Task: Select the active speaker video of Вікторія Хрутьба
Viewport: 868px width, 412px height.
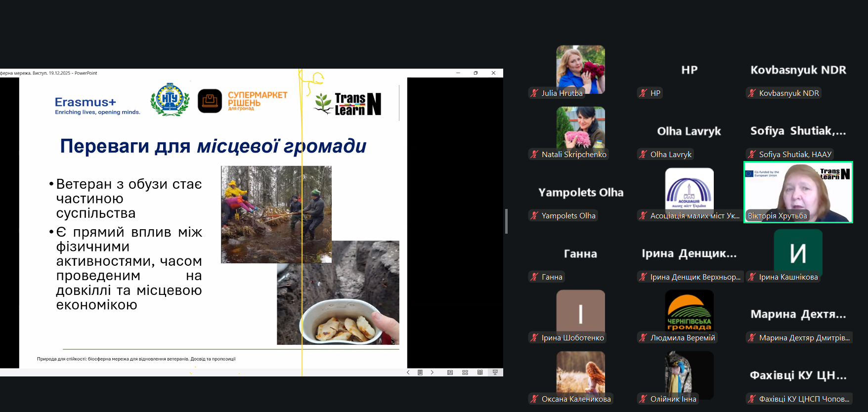Action: (x=798, y=192)
